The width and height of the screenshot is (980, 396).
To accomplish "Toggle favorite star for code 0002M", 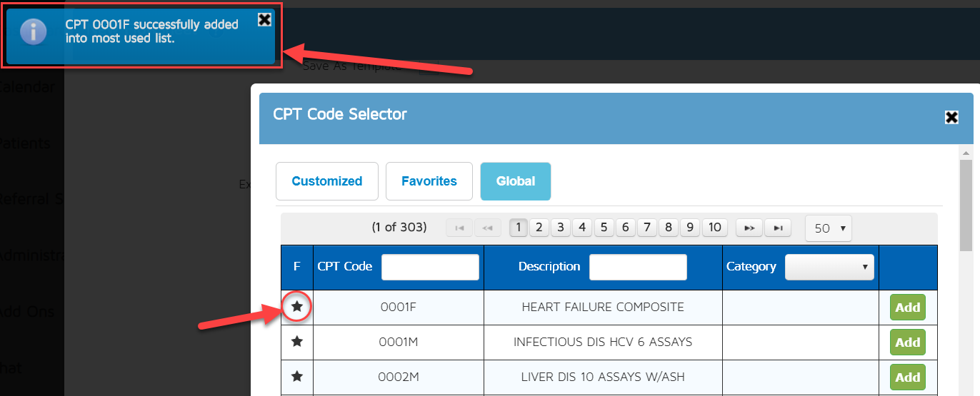I will (x=297, y=377).
